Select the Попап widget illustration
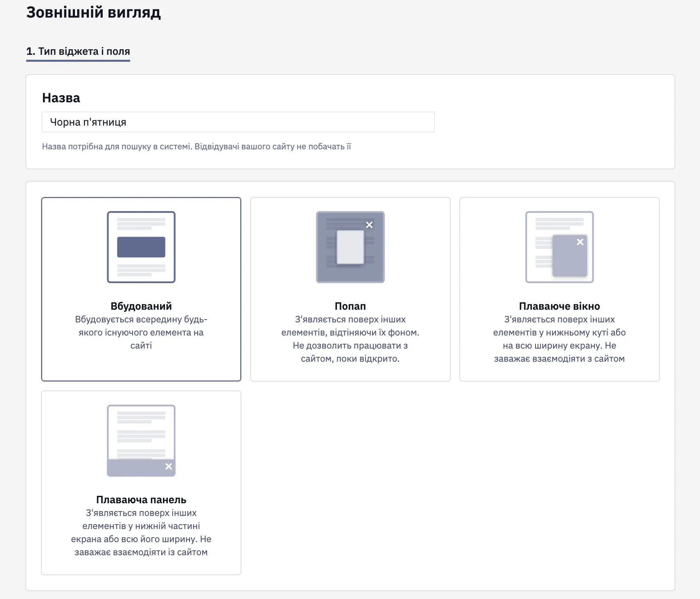Viewport: 700px width, 599px height. click(x=350, y=247)
